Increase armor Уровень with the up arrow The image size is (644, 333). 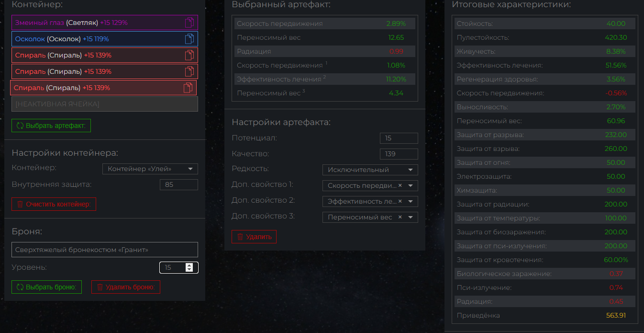[189, 265]
